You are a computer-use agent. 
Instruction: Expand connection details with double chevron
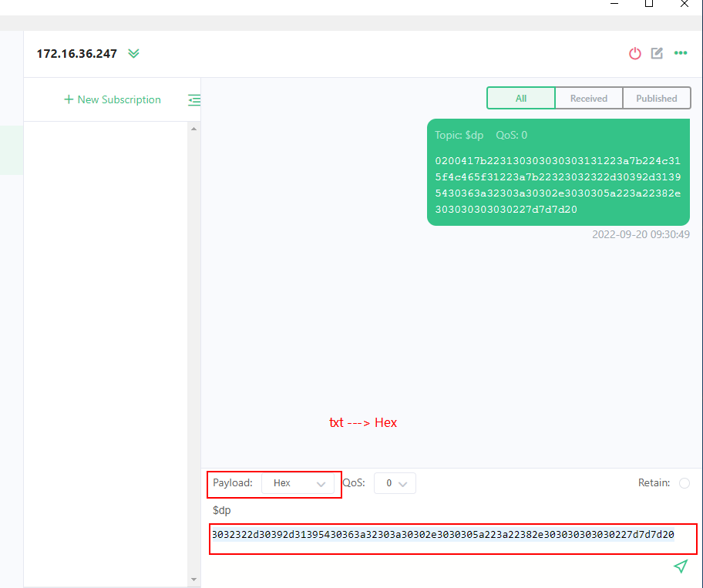(134, 53)
